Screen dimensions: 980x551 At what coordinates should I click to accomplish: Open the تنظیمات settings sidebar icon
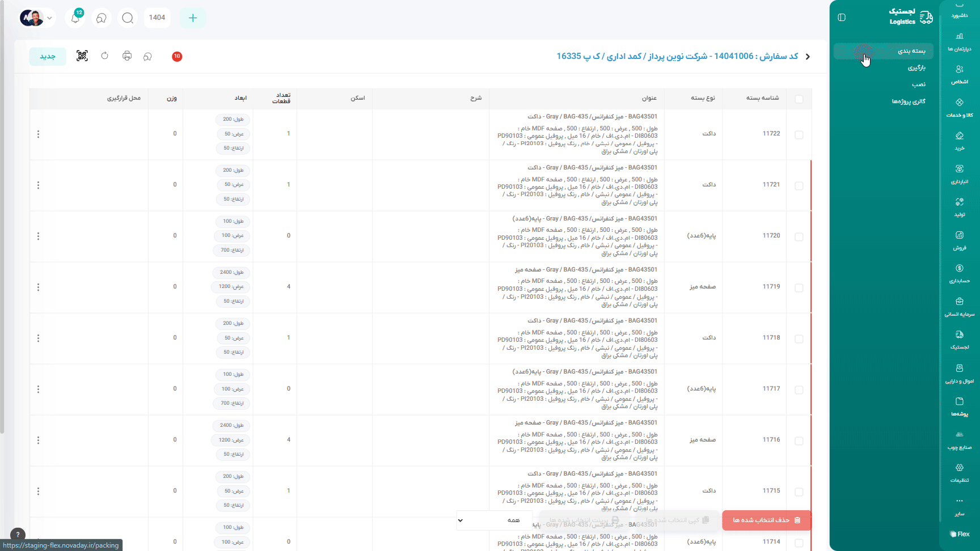point(959,473)
